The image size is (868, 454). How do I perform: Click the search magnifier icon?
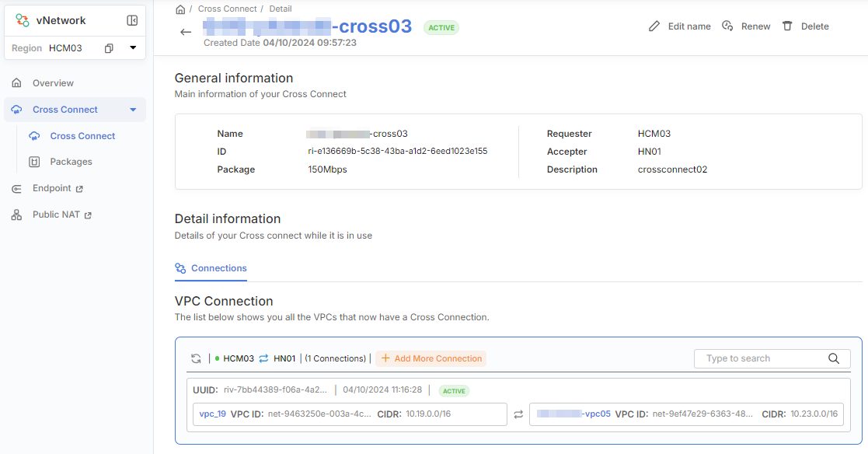(834, 358)
